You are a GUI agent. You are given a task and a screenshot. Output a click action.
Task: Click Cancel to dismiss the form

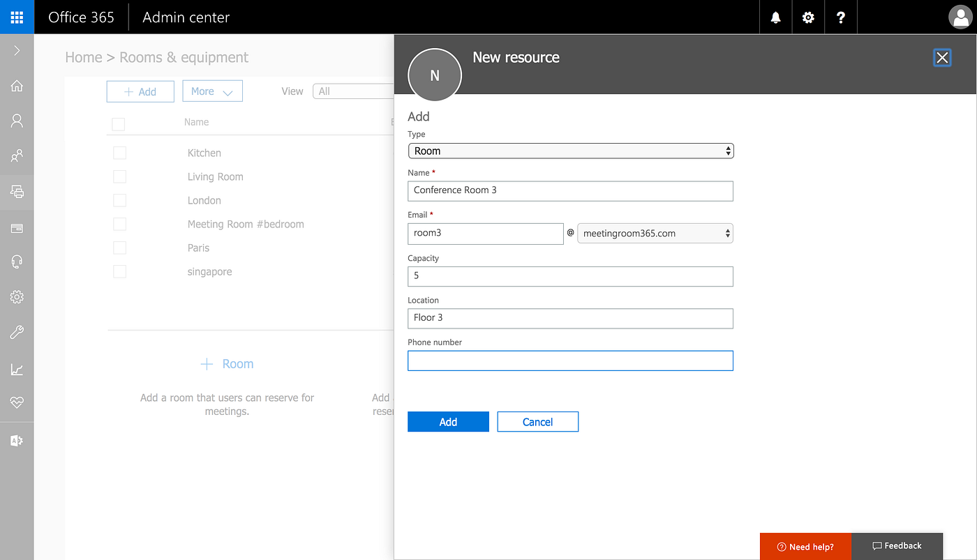[537, 421]
